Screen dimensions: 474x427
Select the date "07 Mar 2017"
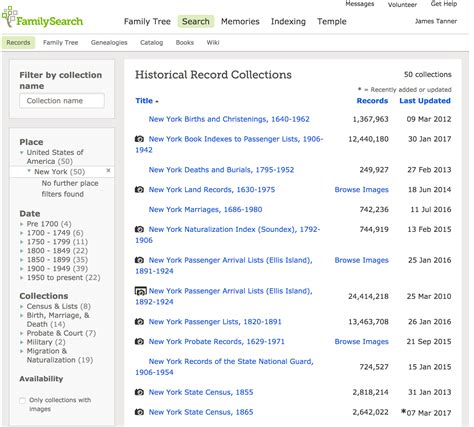click(429, 413)
